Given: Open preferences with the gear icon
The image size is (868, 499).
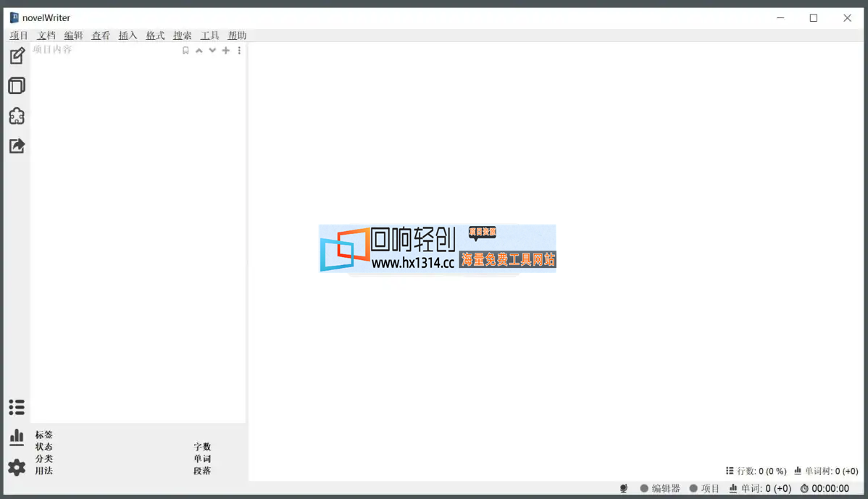Looking at the screenshot, I should click(x=17, y=467).
